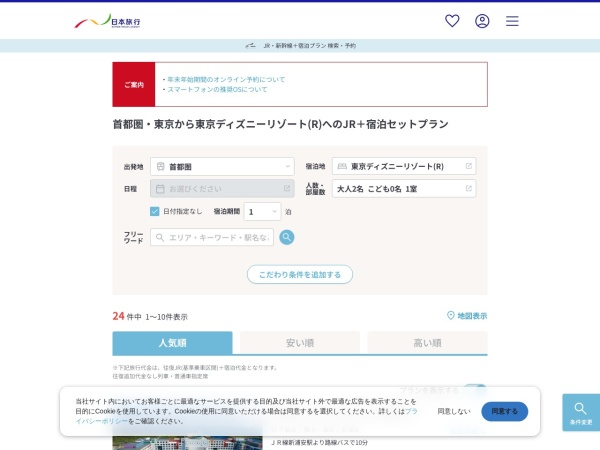This screenshot has height=450, width=600.
Task: Click 同意しない in cookie banner
Action: [454, 411]
